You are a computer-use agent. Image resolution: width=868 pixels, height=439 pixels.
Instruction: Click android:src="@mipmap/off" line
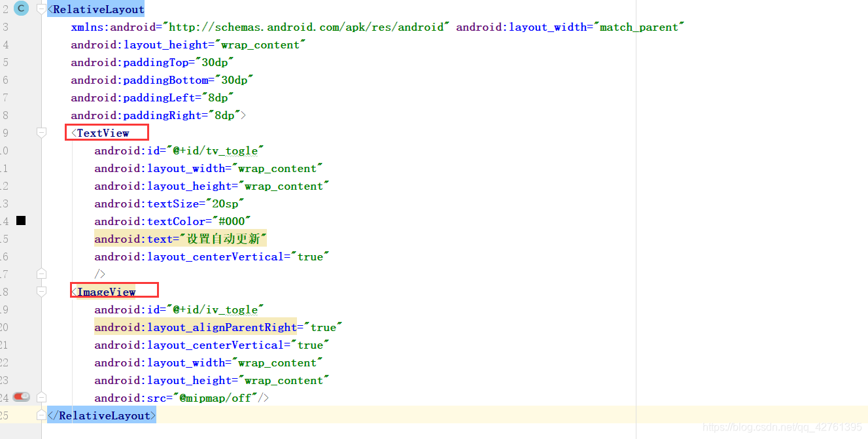coord(182,398)
